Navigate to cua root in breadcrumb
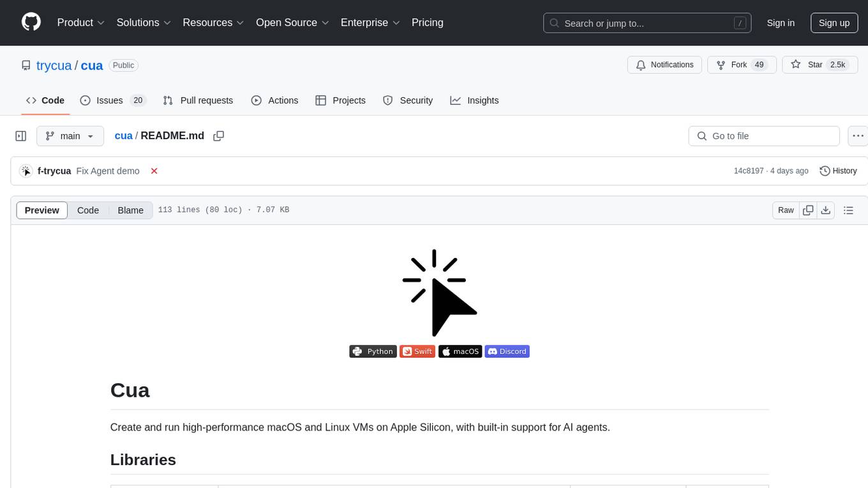 [123, 136]
